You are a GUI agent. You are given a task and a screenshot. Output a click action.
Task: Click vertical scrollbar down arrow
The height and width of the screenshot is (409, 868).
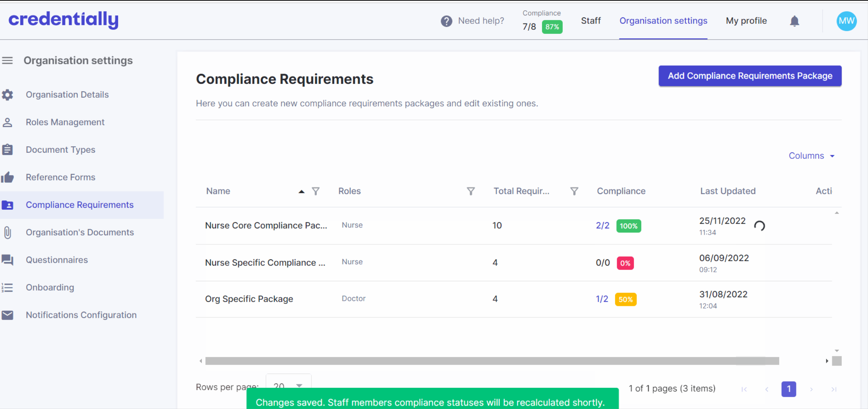coord(837,351)
